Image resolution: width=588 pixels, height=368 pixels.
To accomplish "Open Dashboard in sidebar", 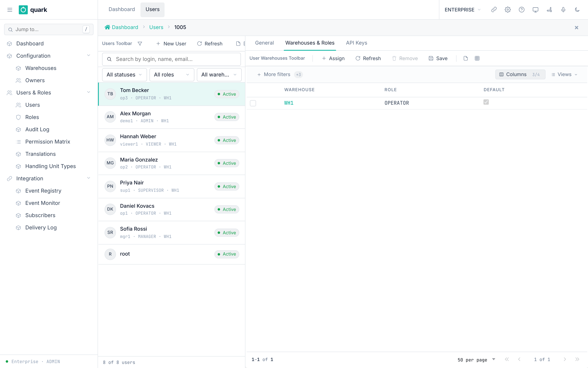I will [30, 44].
